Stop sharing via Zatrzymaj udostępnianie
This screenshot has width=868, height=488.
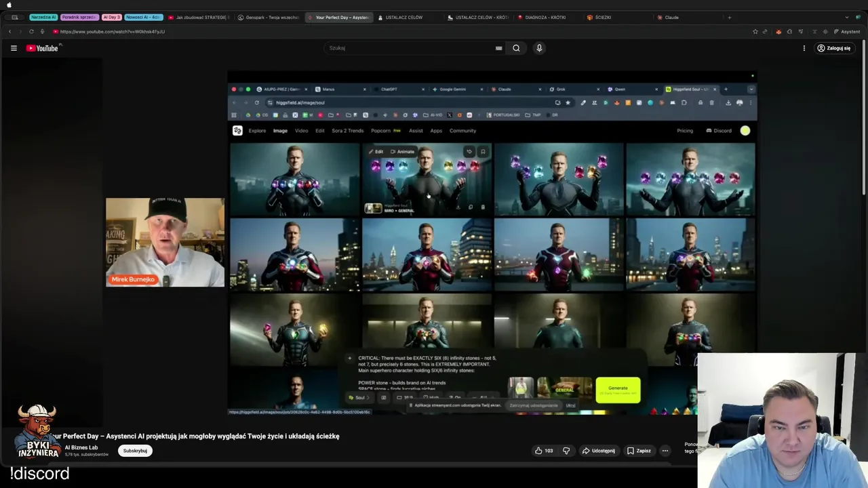click(x=534, y=405)
